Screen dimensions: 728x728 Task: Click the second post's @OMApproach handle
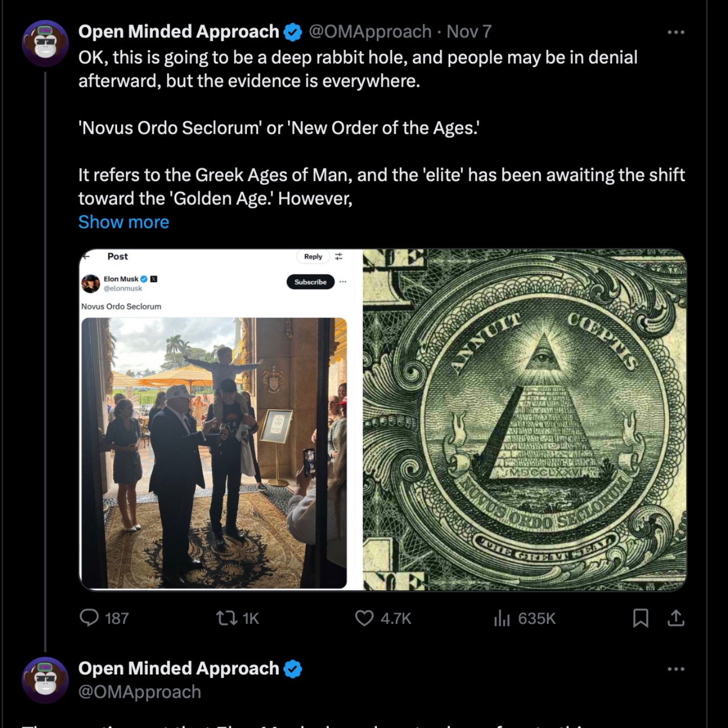pyautogui.click(x=139, y=692)
